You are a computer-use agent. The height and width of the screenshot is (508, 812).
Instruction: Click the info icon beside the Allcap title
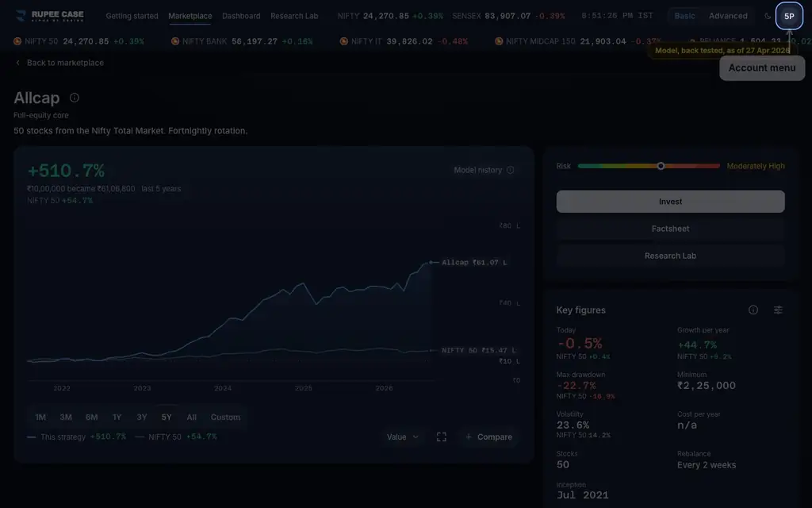[75, 98]
